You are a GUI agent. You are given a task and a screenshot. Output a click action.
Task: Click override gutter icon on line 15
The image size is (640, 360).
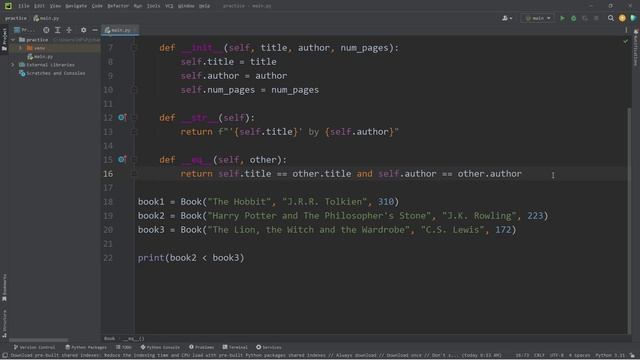coord(122,160)
